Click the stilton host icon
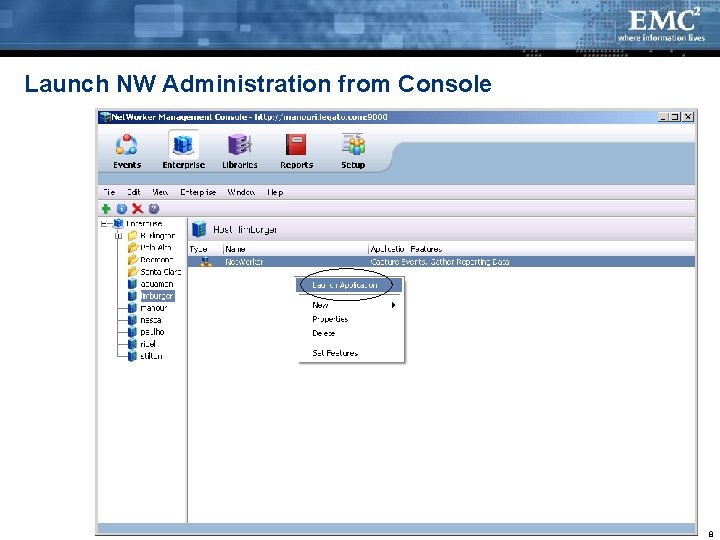This screenshot has width=720, height=540. 132,356
